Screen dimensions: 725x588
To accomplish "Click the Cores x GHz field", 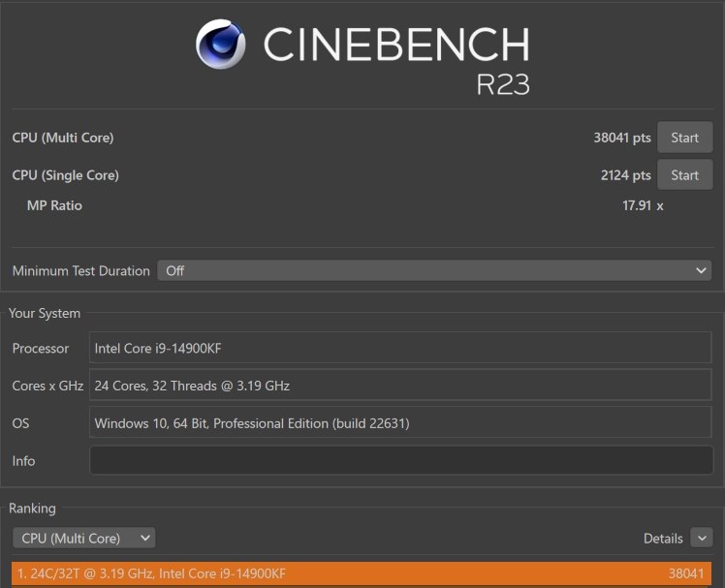I will [x=400, y=386].
